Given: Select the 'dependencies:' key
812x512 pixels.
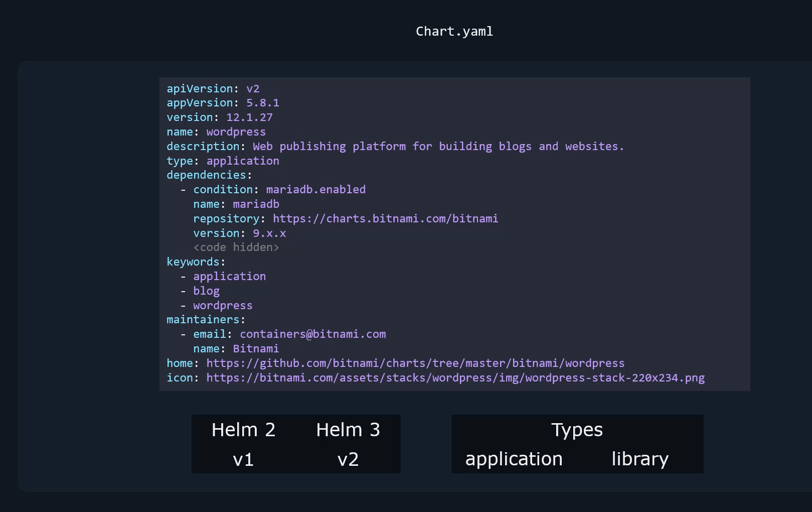Looking at the screenshot, I should 209,175.
